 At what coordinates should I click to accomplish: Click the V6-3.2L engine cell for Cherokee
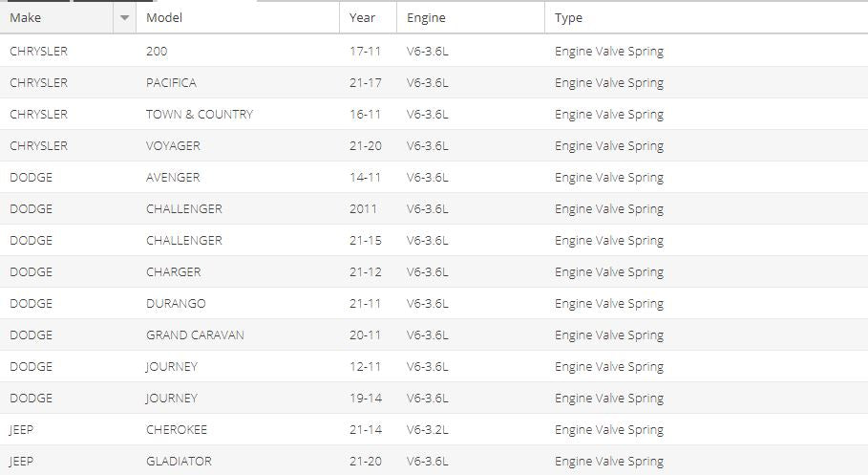pos(471,429)
